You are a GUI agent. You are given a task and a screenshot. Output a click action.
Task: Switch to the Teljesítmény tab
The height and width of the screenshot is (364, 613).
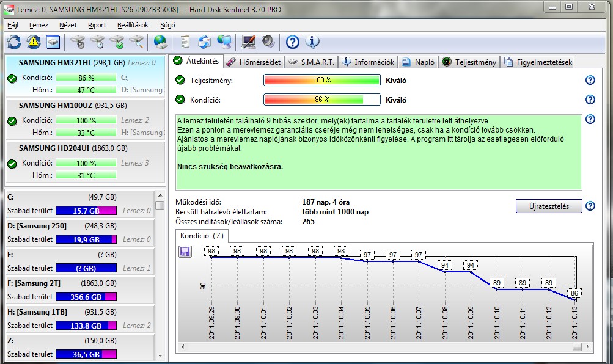pos(469,62)
